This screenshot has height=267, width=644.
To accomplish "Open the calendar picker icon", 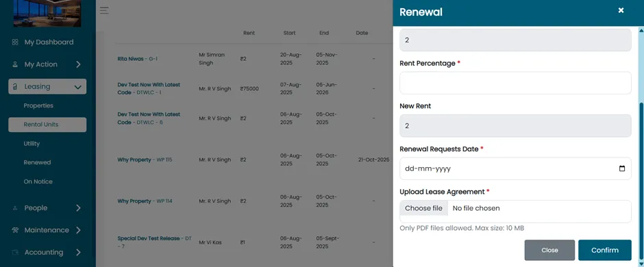I will 622,168.
